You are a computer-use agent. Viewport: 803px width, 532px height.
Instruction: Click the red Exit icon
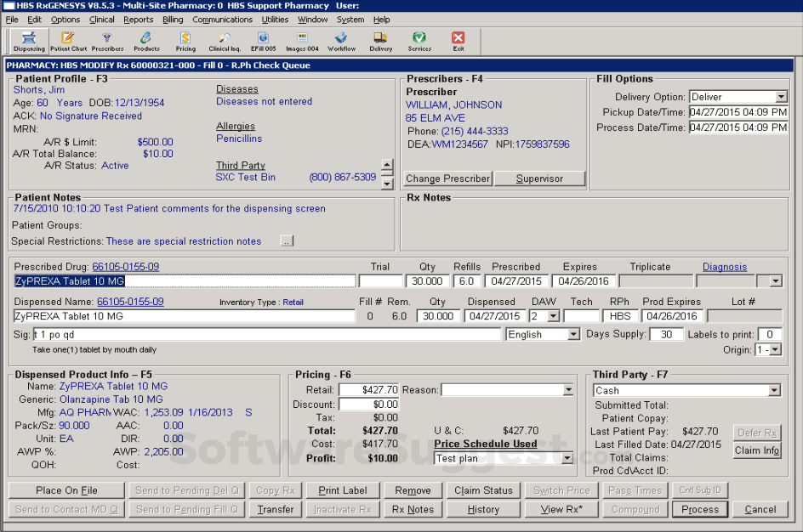[x=458, y=39]
